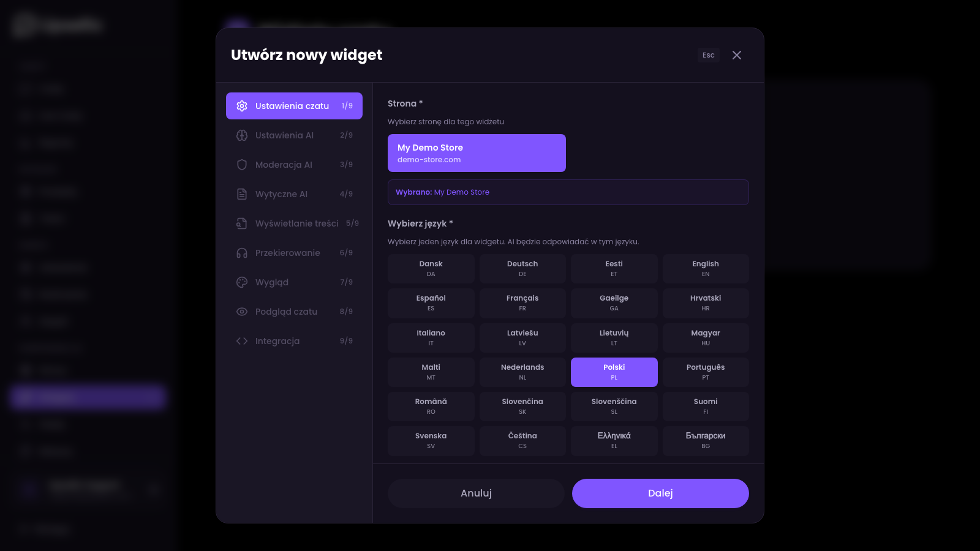Click the shield icon for Moderacja AI
Screen dimensions: 980x551
(242, 165)
